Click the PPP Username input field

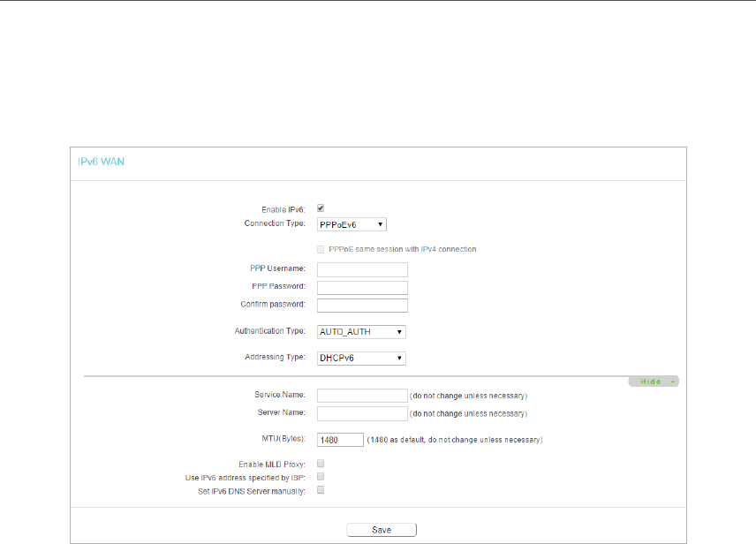362,269
